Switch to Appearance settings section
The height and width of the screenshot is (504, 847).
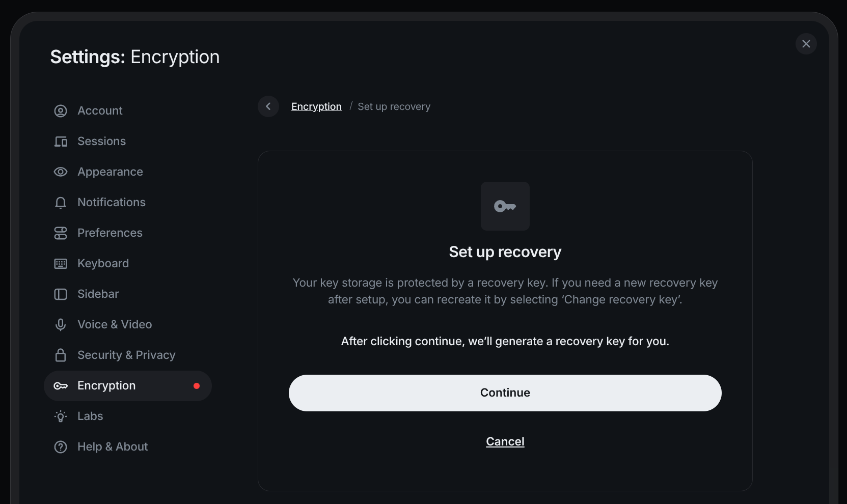pyautogui.click(x=110, y=172)
